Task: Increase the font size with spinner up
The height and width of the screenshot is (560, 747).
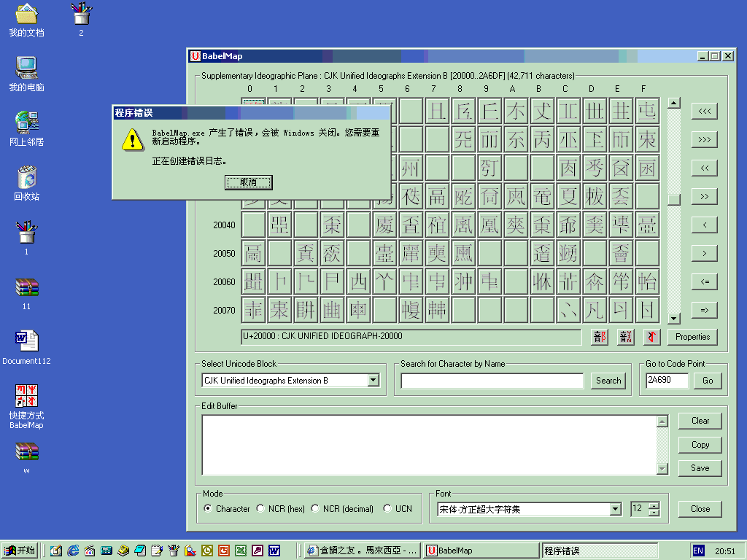Action: pos(654,506)
